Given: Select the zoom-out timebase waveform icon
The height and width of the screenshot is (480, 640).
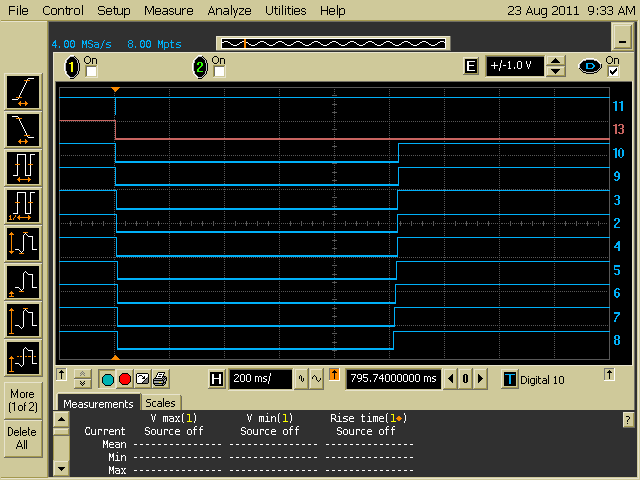Looking at the screenshot, I should (x=316, y=379).
